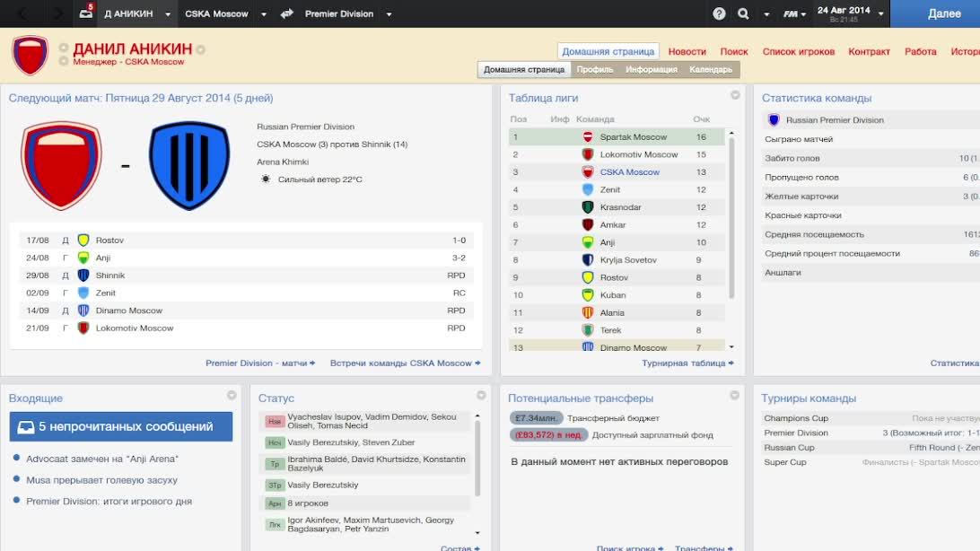This screenshot has width=980, height=551.
Task: Click the Тр status badge
Action: point(275,464)
